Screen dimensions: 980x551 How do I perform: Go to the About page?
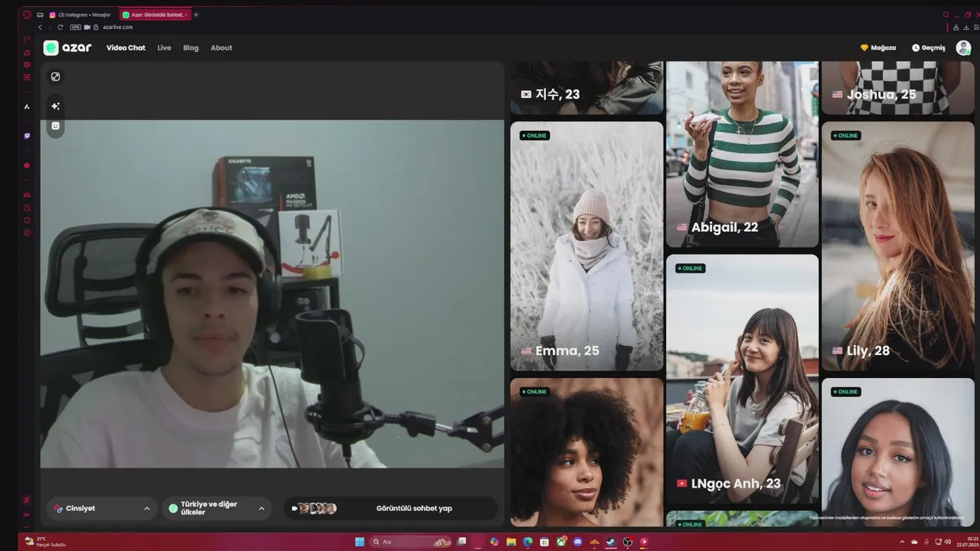click(221, 47)
